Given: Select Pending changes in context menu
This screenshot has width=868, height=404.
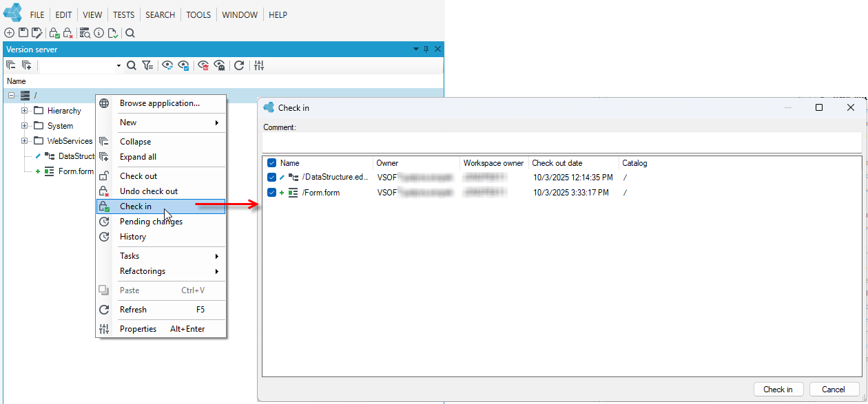Looking at the screenshot, I should (x=161, y=222).
